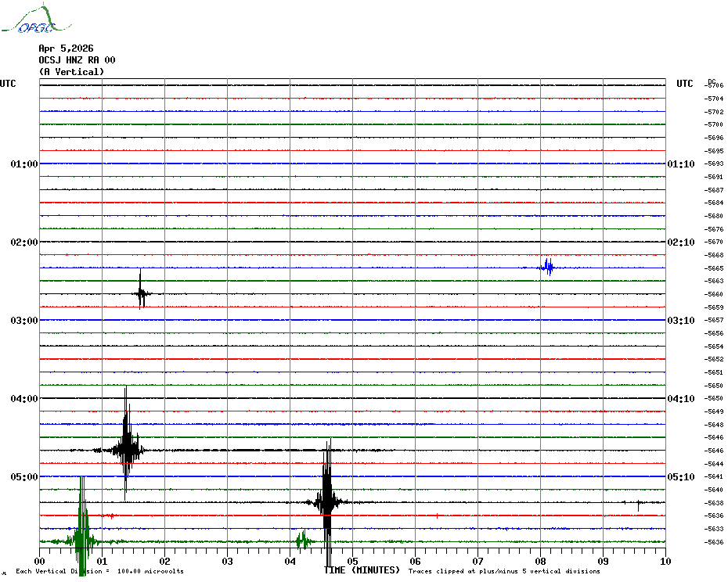Select the large black event near minute 01
Screen dimensions: 728x582
(x=126, y=449)
